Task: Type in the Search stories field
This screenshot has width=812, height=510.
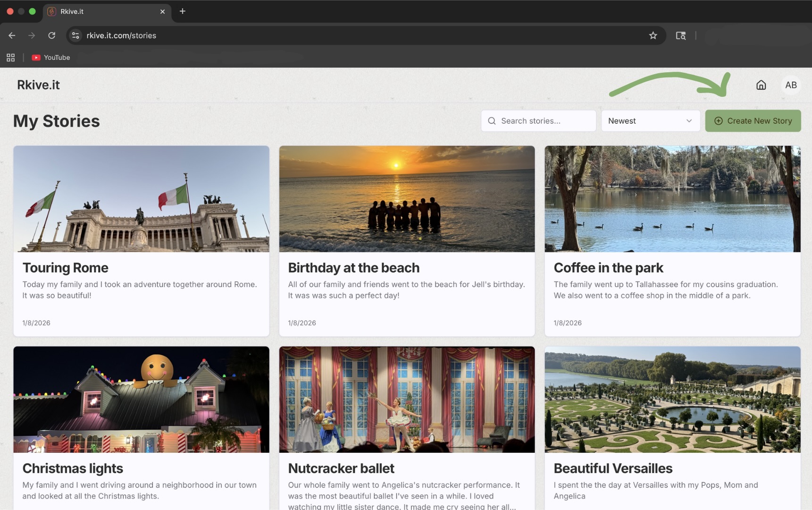Action: click(538, 121)
